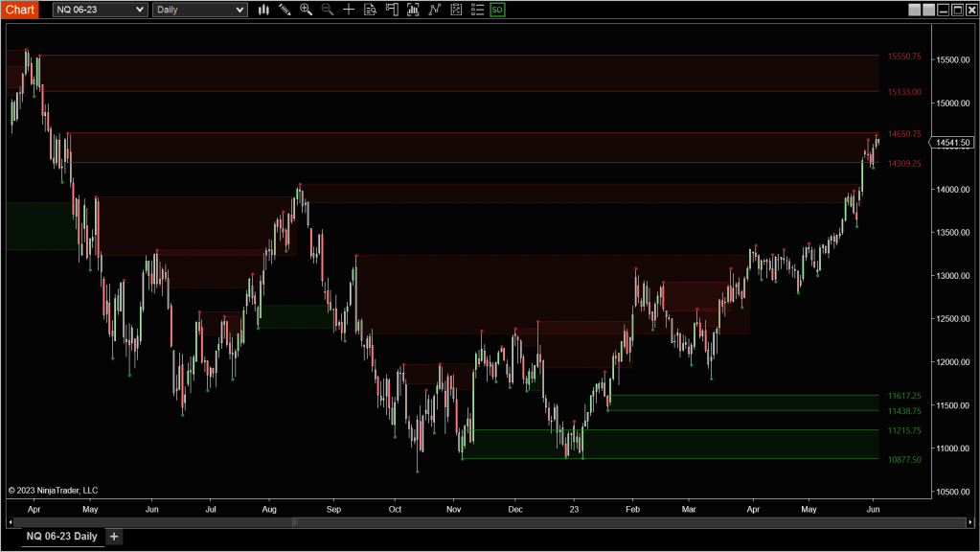Open the data box icon

click(x=370, y=10)
